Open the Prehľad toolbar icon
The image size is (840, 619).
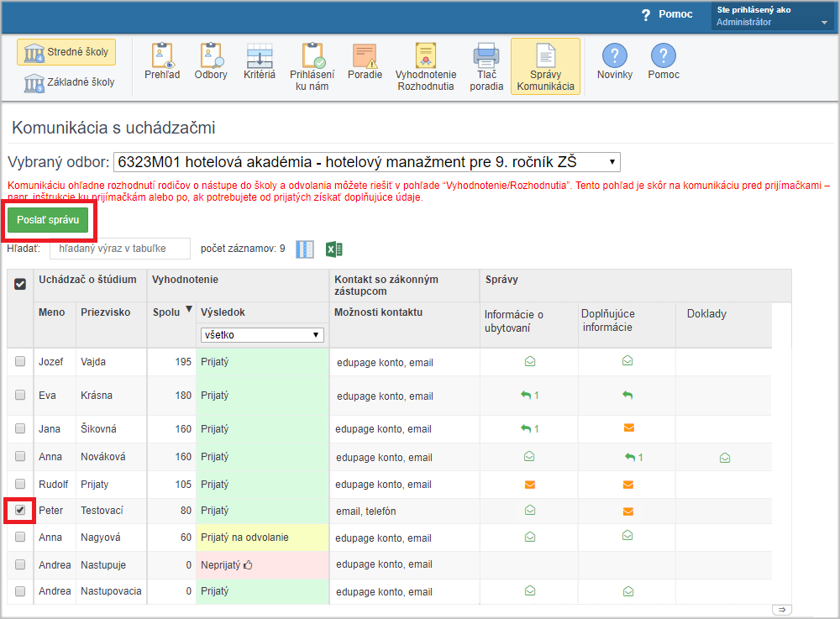coord(162,61)
